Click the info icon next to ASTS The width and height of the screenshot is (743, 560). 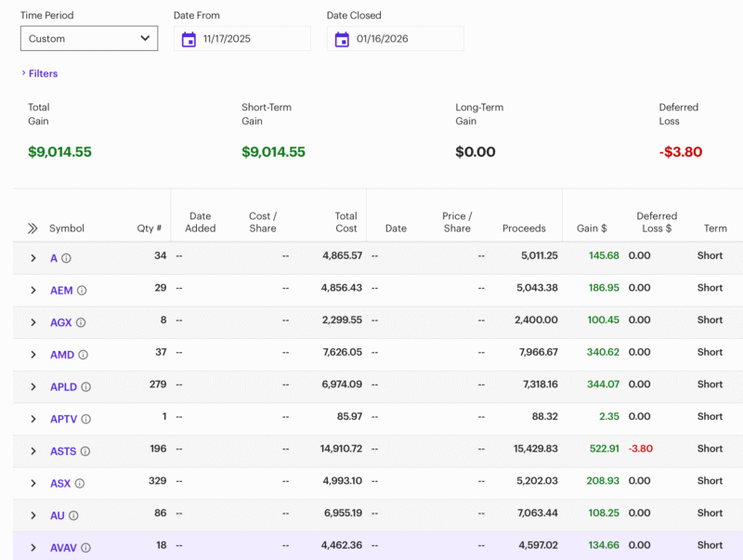[85, 451]
